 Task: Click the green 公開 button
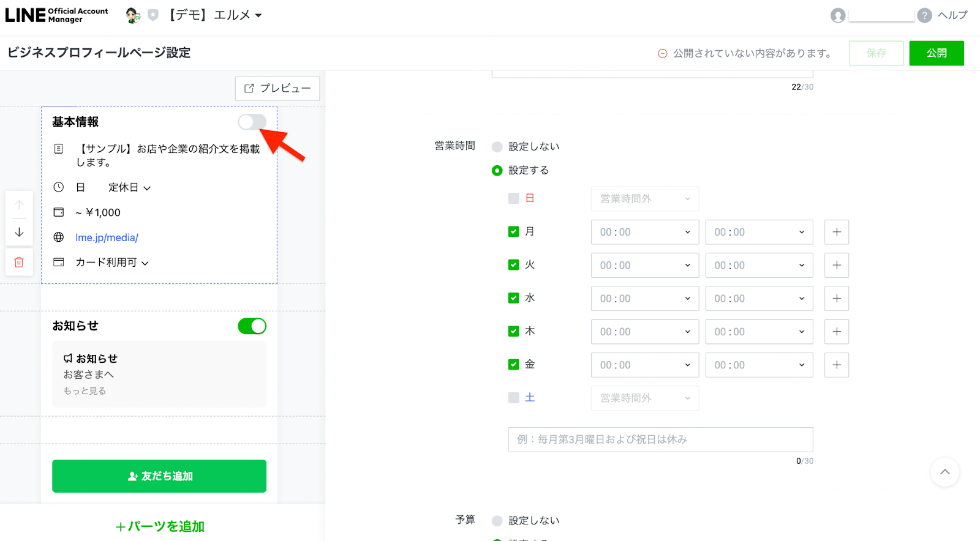pyautogui.click(x=936, y=53)
